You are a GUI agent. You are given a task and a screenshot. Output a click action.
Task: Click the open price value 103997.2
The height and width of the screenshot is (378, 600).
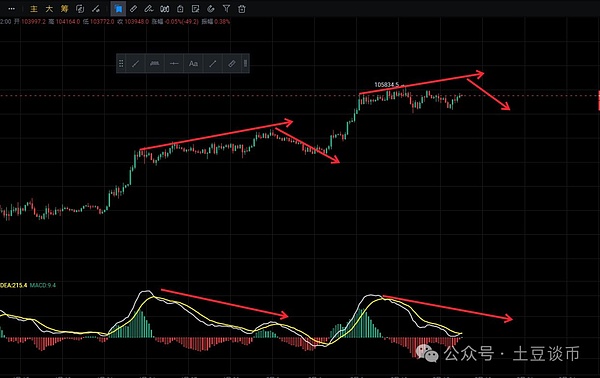coord(33,22)
